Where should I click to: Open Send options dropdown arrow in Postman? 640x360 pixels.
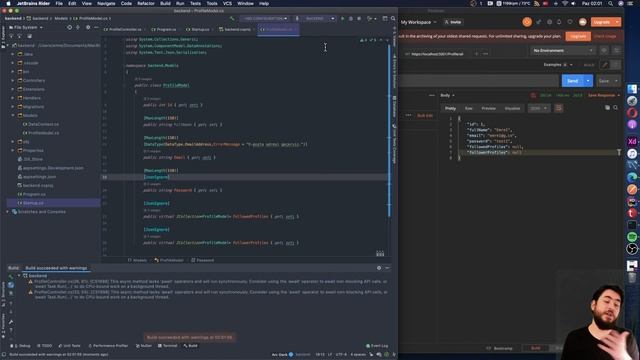tap(588, 81)
